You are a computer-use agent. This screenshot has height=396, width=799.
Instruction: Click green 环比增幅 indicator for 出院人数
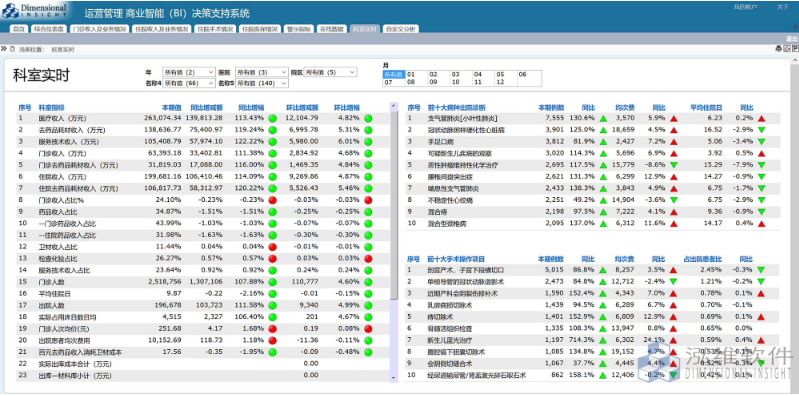click(368, 305)
